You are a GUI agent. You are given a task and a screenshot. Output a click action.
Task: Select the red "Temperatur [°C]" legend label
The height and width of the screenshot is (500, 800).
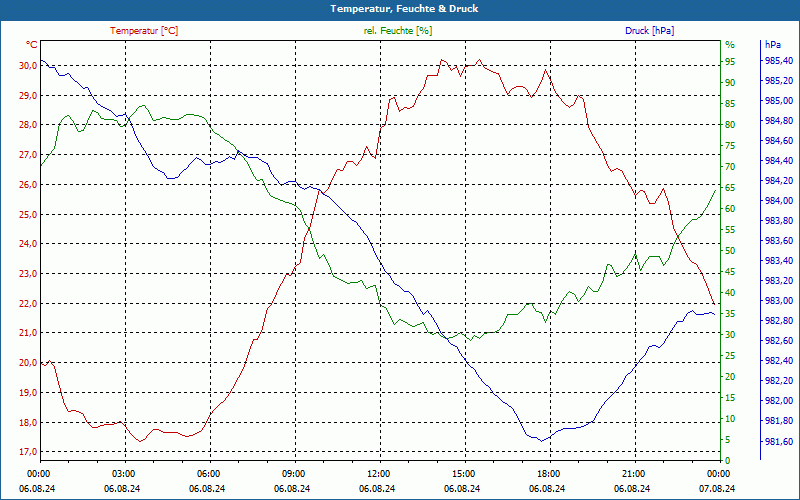point(144,31)
